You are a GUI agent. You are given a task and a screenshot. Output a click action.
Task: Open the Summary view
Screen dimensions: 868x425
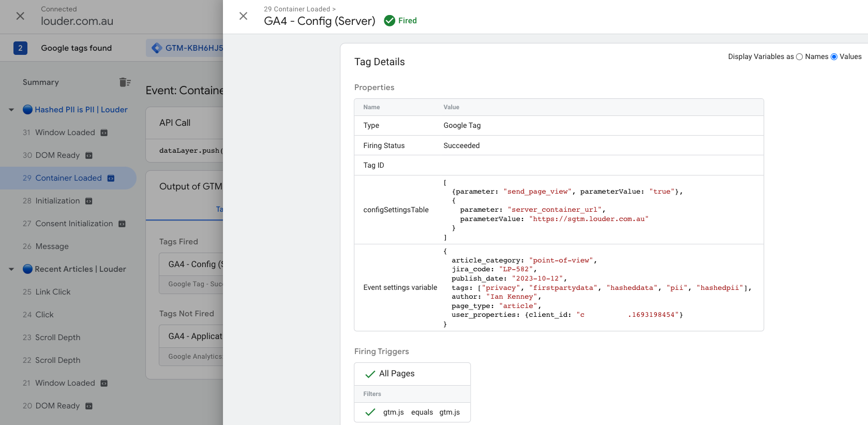coord(41,82)
